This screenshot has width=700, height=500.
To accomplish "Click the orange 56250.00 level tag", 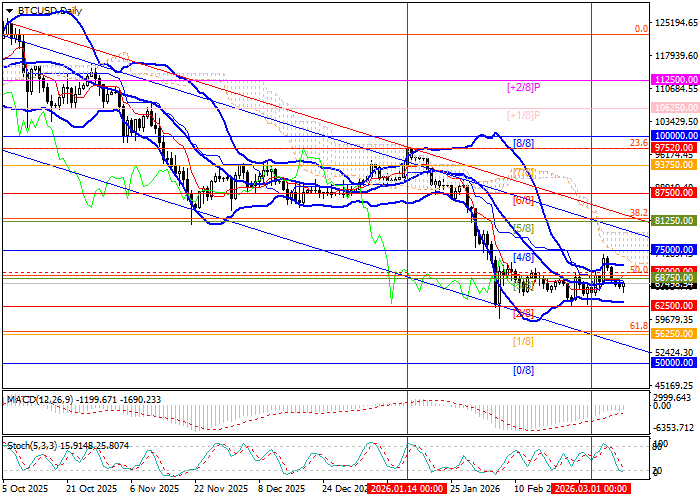I will pyautogui.click(x=675, y=333).
